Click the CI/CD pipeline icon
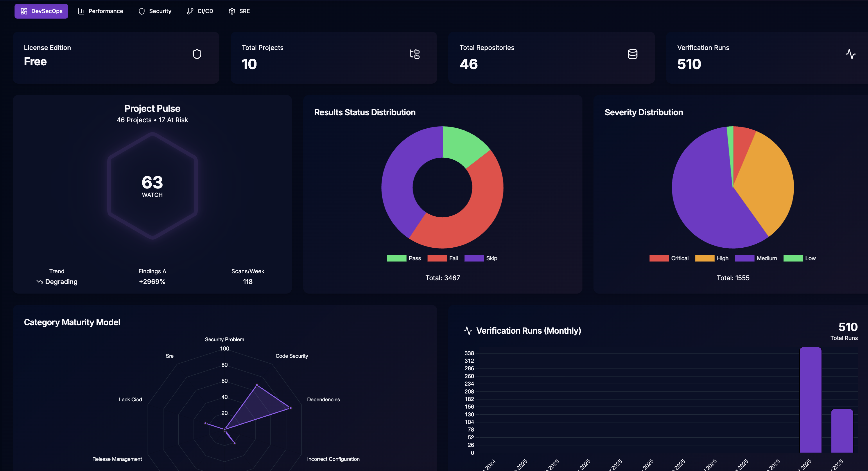The height and width of the screenshot is (471, 868). [190, 11]
